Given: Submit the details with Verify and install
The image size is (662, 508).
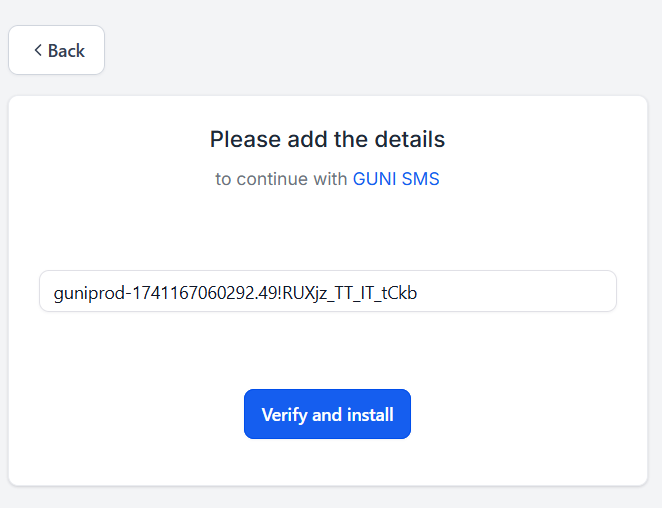Looking at the screenshot, I should pyautogui.click(x=327, y=414).
